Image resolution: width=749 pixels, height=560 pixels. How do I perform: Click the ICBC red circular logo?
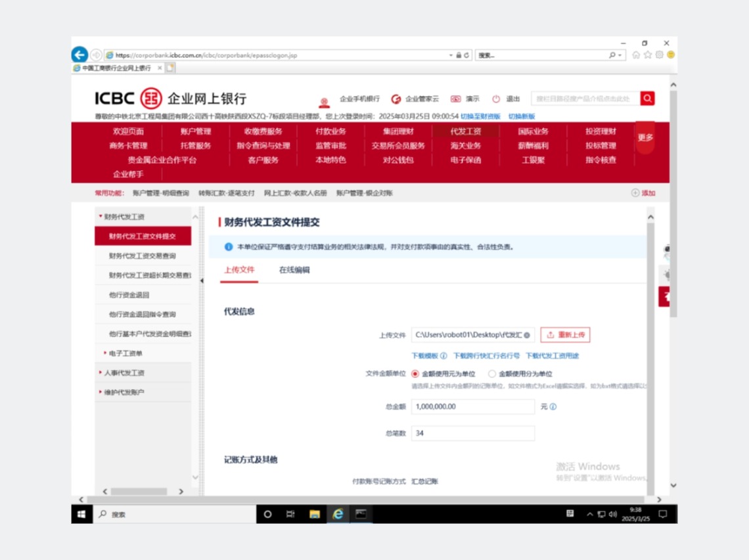click(151, 99)
